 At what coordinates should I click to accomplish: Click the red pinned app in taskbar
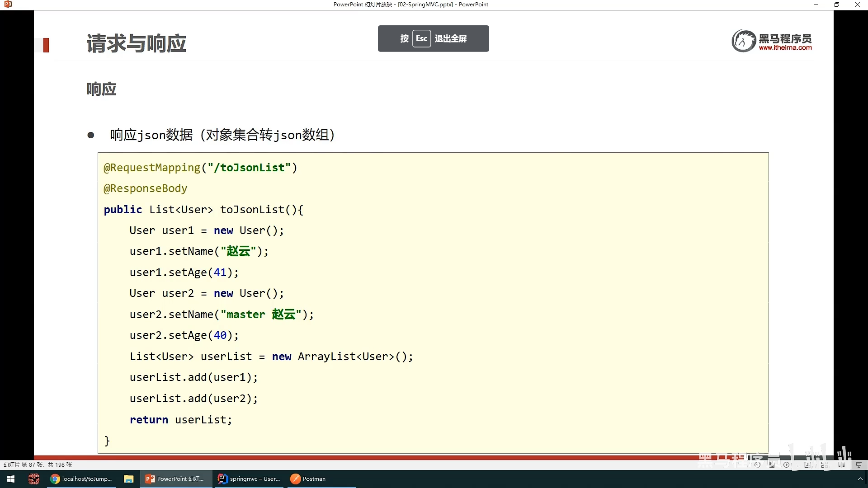pos(34,479)
